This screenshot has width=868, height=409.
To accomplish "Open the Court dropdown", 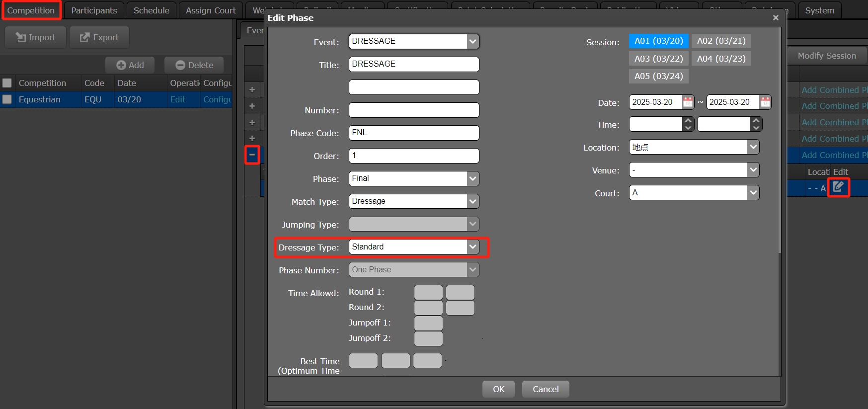I will click(753, 193).
